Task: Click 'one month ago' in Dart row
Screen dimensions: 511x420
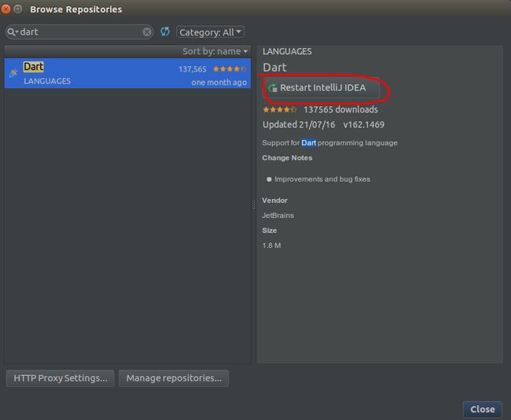Action: 219,83
